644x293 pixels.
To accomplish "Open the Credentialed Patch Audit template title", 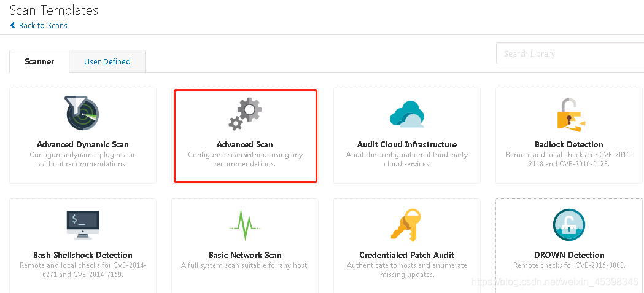I will pos(406,255).
